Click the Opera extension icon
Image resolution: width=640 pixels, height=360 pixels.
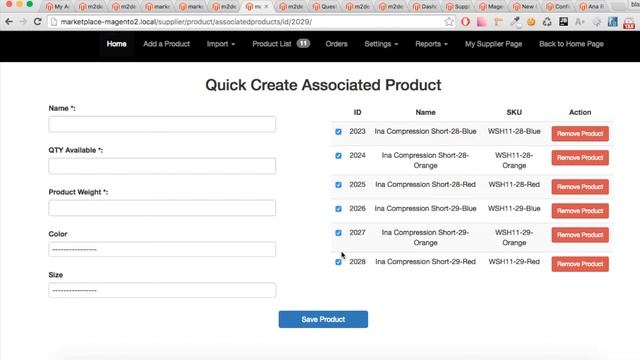[465, 22]
